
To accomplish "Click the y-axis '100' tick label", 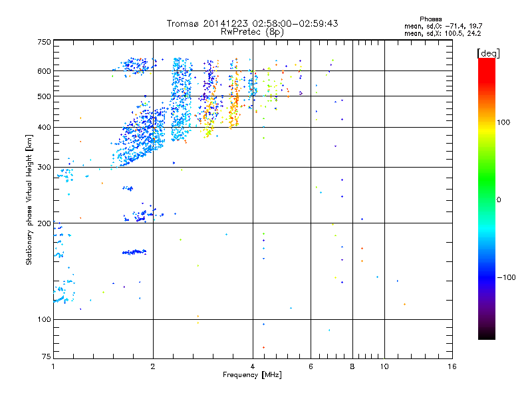I will click(x=44, y=320).
